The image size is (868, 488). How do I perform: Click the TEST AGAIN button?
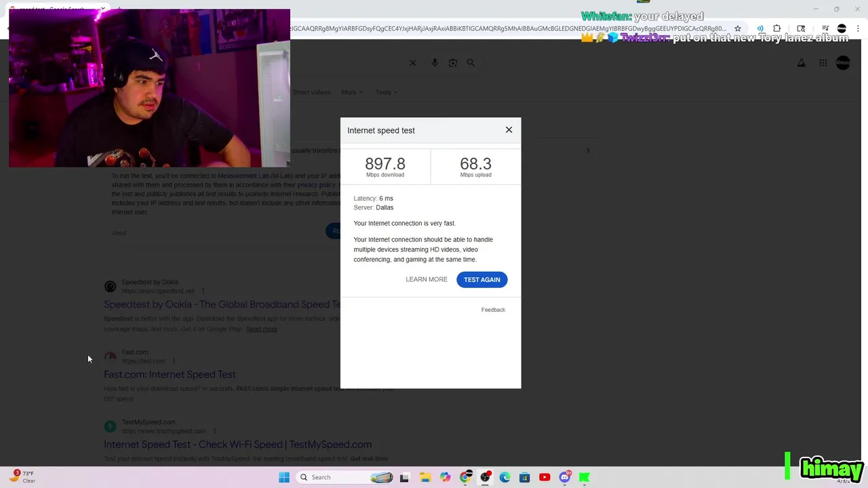click(482, 279)
